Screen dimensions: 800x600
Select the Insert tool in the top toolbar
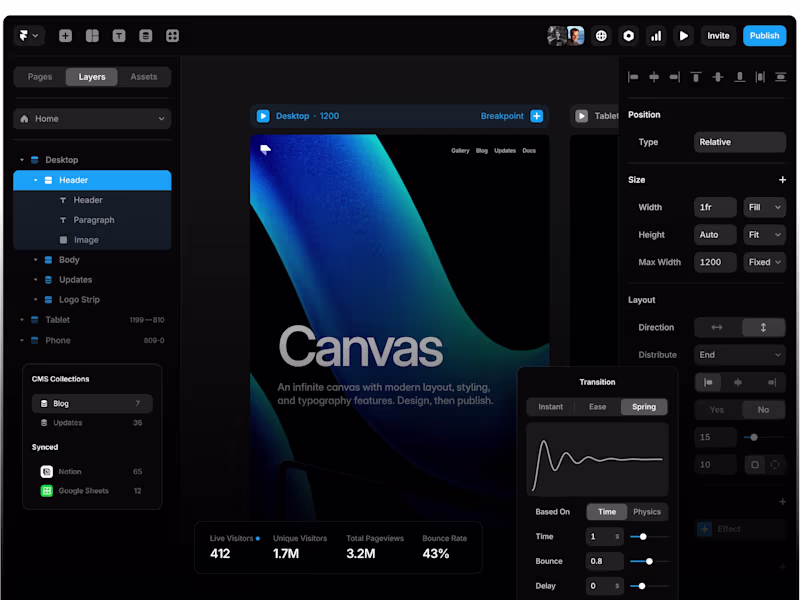pos(65,35)
